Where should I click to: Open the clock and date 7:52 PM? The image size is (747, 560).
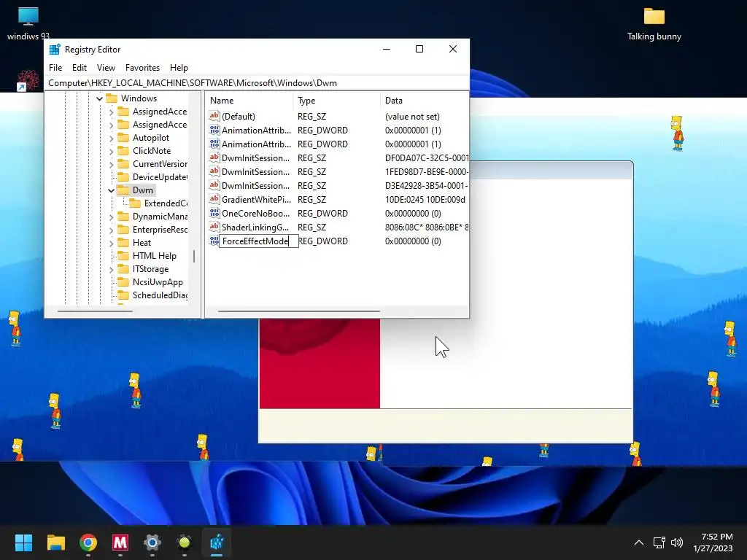(x=713, y=542)
